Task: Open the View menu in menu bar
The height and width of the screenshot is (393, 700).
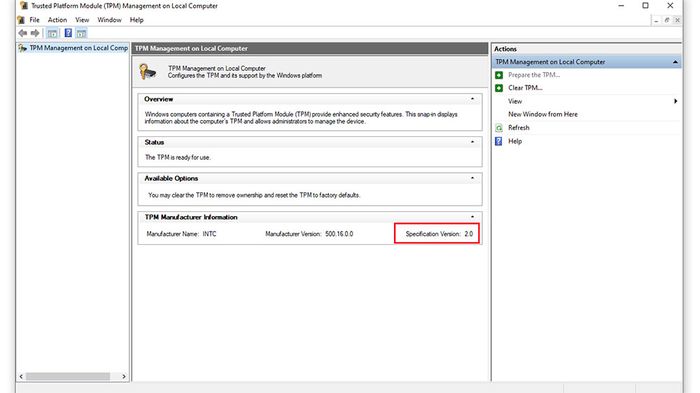Action: pos(82,20)
